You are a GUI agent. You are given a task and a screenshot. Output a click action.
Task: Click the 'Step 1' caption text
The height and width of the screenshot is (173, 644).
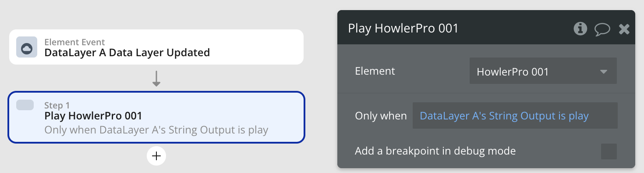point(57,105)
